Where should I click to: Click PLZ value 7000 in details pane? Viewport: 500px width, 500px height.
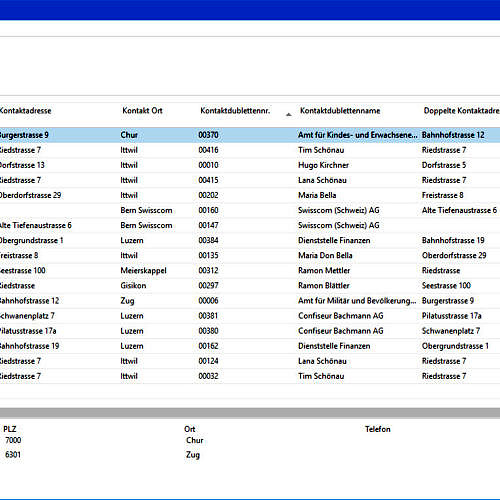point(13,440)
